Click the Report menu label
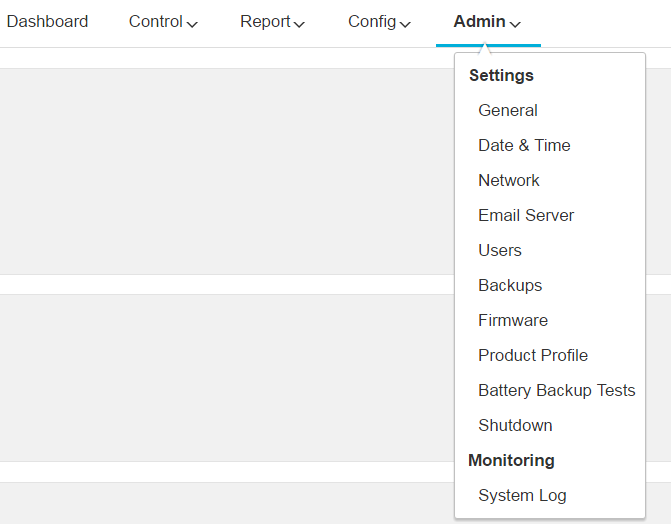Image resolution: width=671 pixels, height=524 pixels. pos(265,22)
